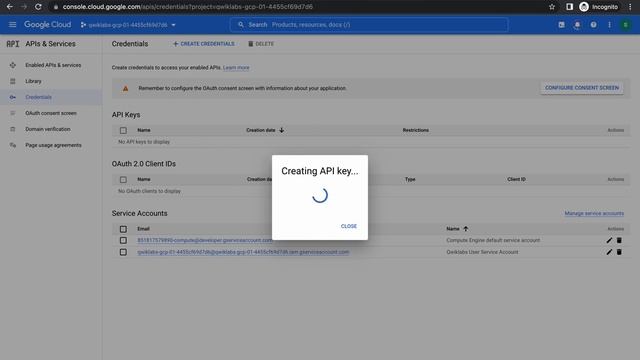Click the Library grid icon
The image size is (640, 360).
pyautogui.click(x=13, y=81)
